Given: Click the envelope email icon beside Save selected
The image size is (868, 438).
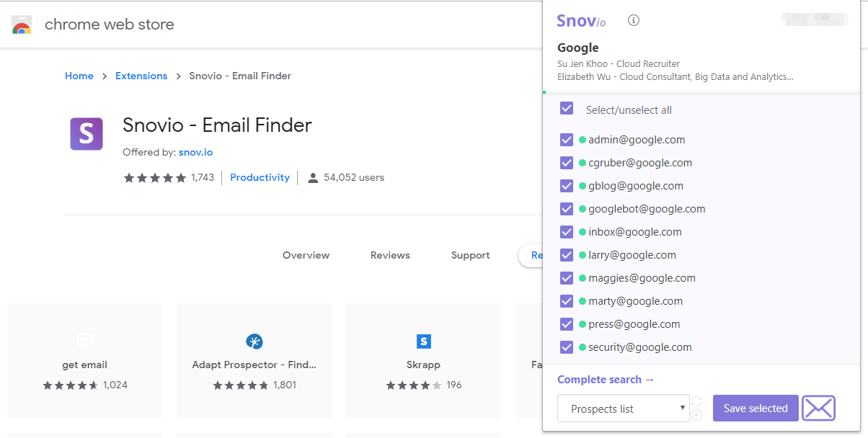Looking at the screenshot, I should pos(818,408).
